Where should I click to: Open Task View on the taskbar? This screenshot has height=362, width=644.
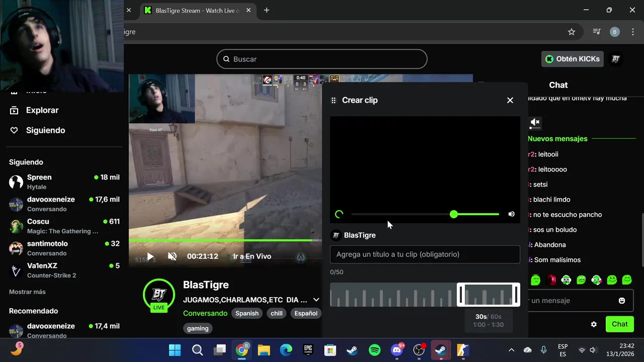(x=220, y=350)
